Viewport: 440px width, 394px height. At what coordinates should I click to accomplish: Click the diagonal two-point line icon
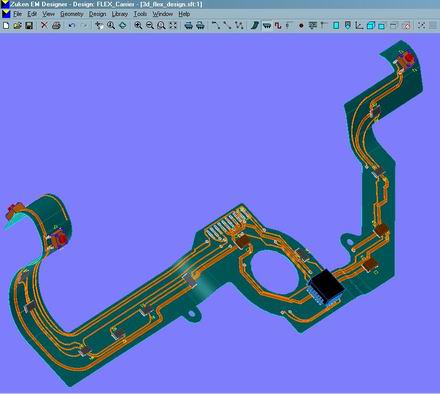227,25
